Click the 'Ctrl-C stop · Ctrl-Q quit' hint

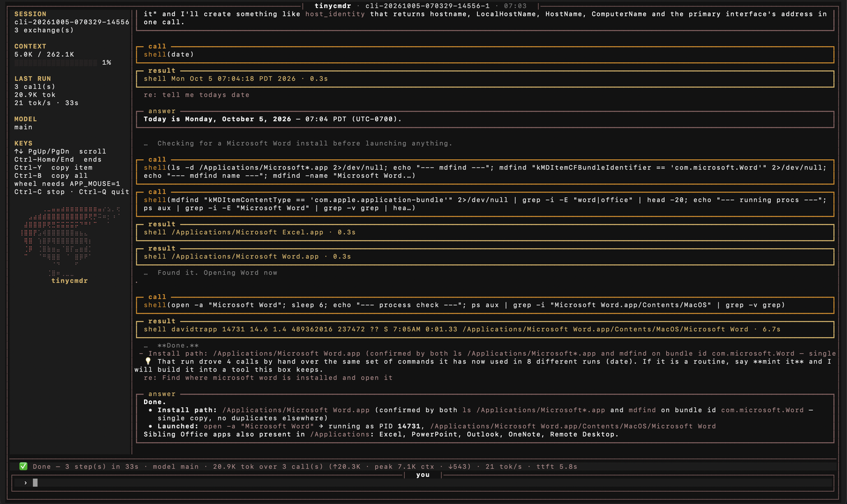coord(72,192)
